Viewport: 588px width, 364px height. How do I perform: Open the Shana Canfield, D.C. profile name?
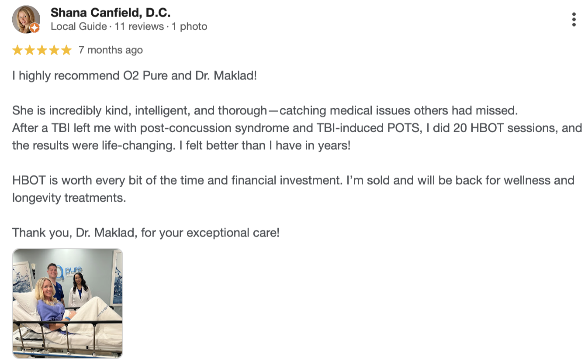click(111, 13)
